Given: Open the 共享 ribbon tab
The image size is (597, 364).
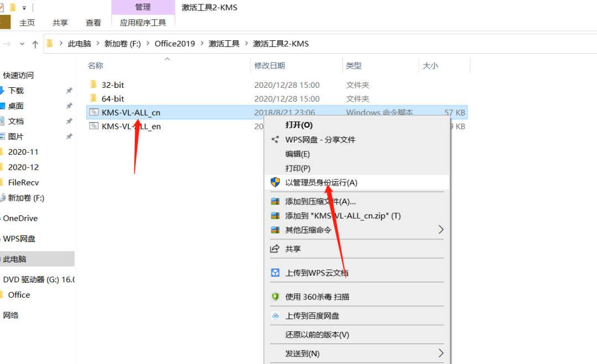Looking at the screenshot, I should click(x=60, y=23).
